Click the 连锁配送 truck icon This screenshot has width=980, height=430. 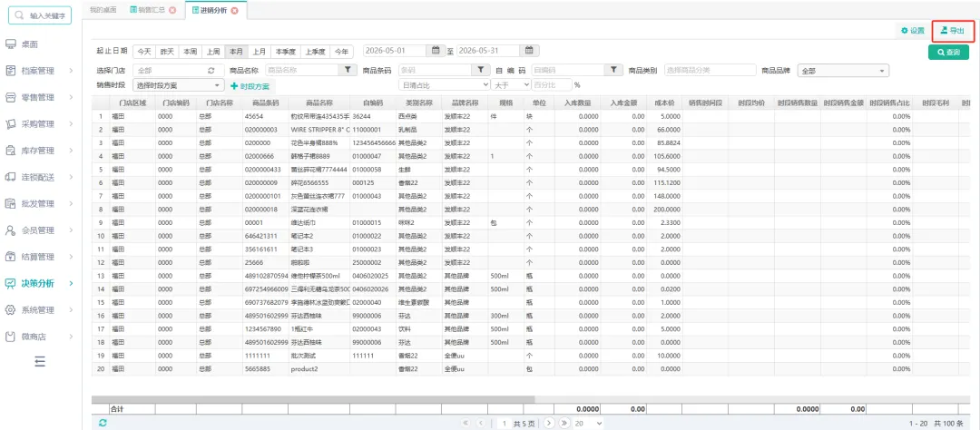(x=10, y=177)
